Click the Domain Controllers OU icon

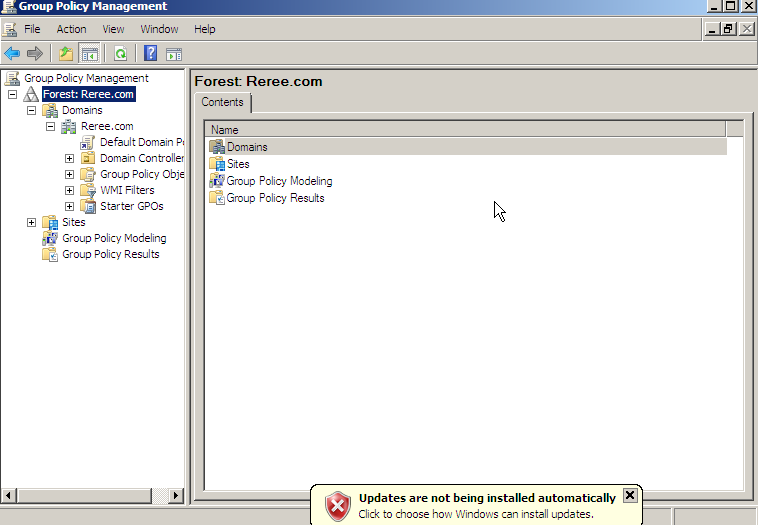pos(87,158)
